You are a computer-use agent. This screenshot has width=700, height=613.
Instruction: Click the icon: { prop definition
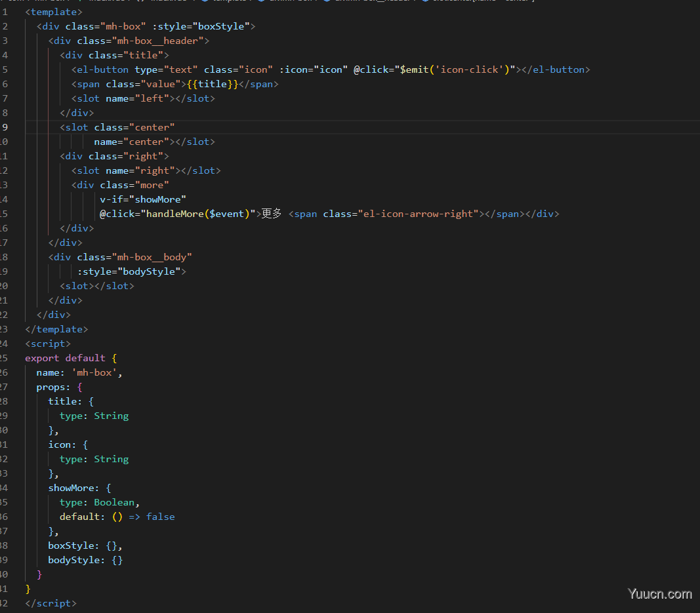[68, 445]
